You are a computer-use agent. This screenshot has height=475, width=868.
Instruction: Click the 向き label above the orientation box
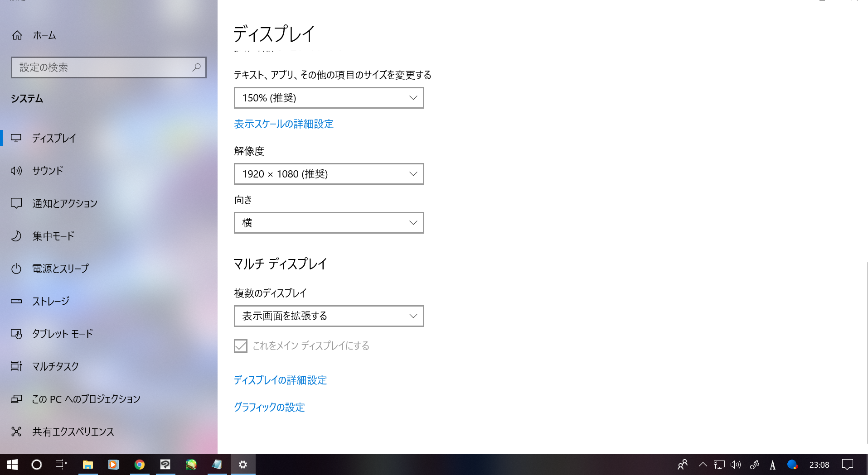coord(243,200)
